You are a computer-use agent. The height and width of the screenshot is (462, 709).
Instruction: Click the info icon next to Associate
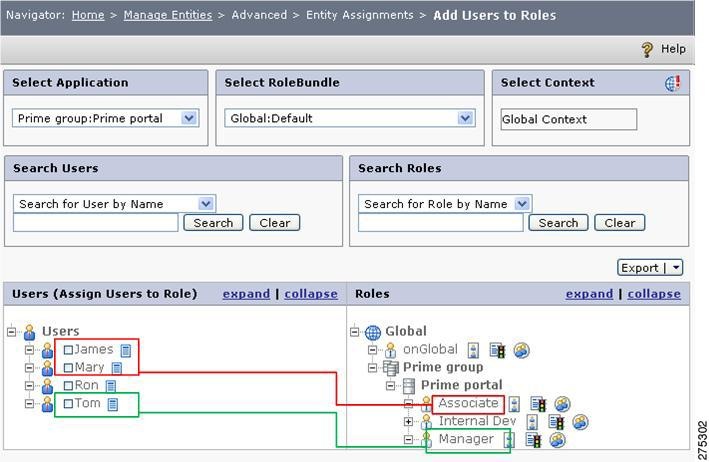(514, 404)
